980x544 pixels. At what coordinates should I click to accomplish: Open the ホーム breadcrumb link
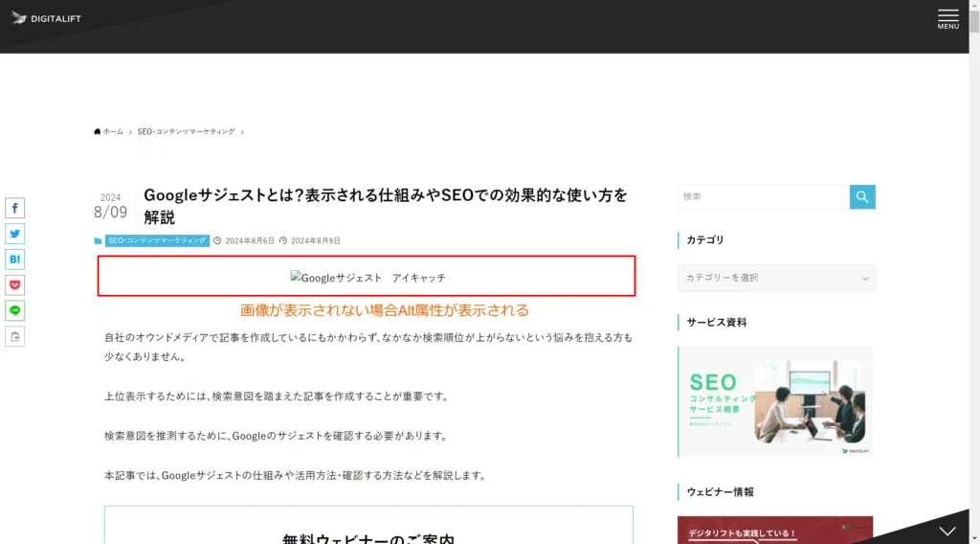tap(113, 132)
